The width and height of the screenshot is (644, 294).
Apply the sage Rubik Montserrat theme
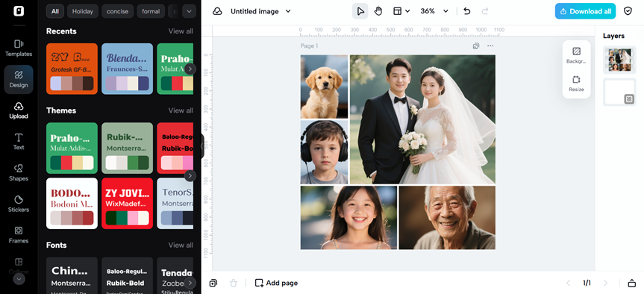(128, 148)
